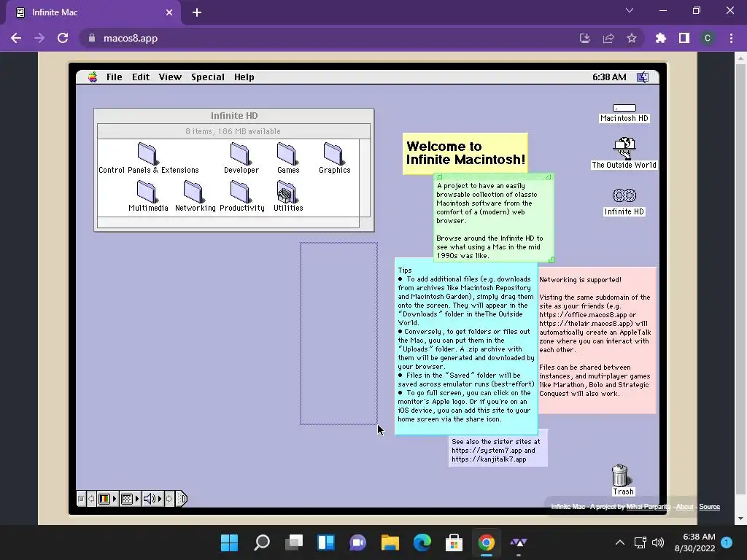Select the Multimedia folder
This screenshot has height=560, width=747.
click(148, 196)
